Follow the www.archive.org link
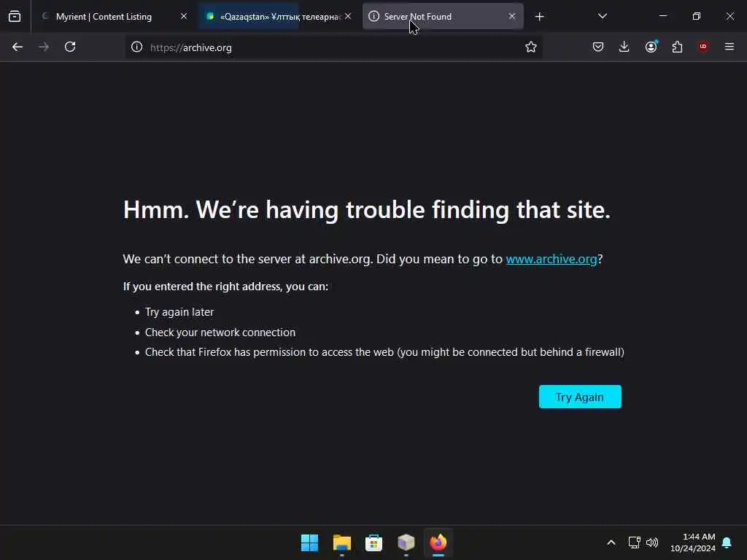 [x=551, y=259]
